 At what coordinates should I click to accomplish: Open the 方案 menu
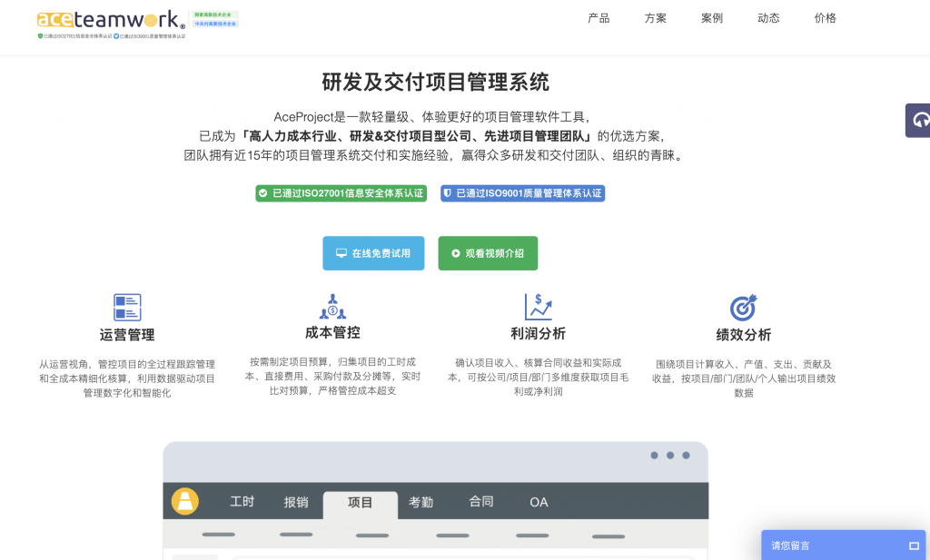click(x=656, y=18)
